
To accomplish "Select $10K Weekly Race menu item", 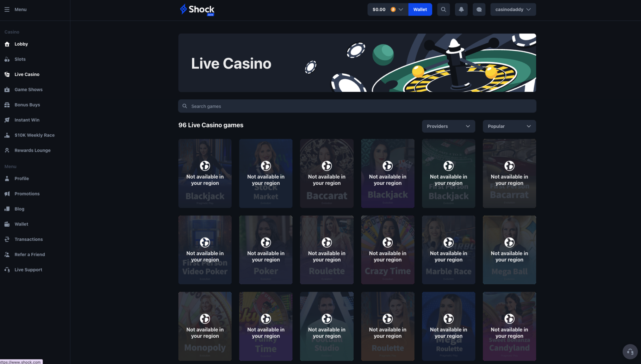I will tap(34, 135).
